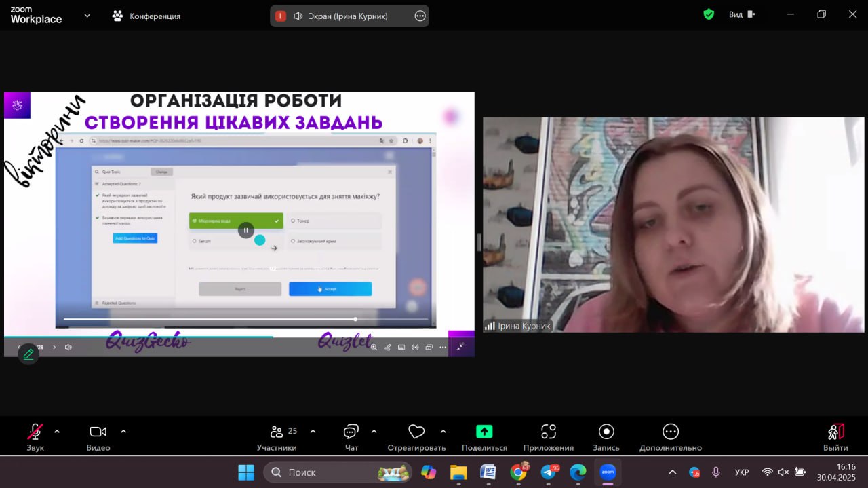Click the green encryption shield icon
This screenshot has width=868, height=488.
(x=709, y=15)
